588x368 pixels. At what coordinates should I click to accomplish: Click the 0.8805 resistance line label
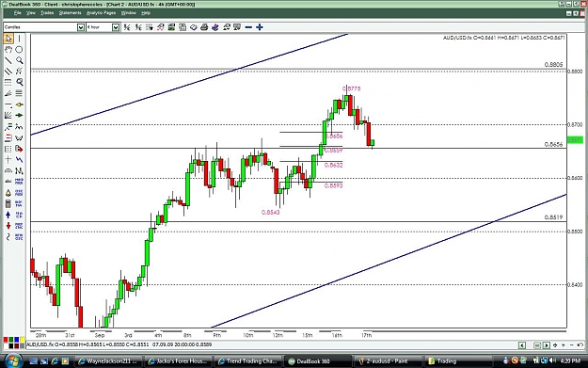pyautogui.click(x=553, y=65)
